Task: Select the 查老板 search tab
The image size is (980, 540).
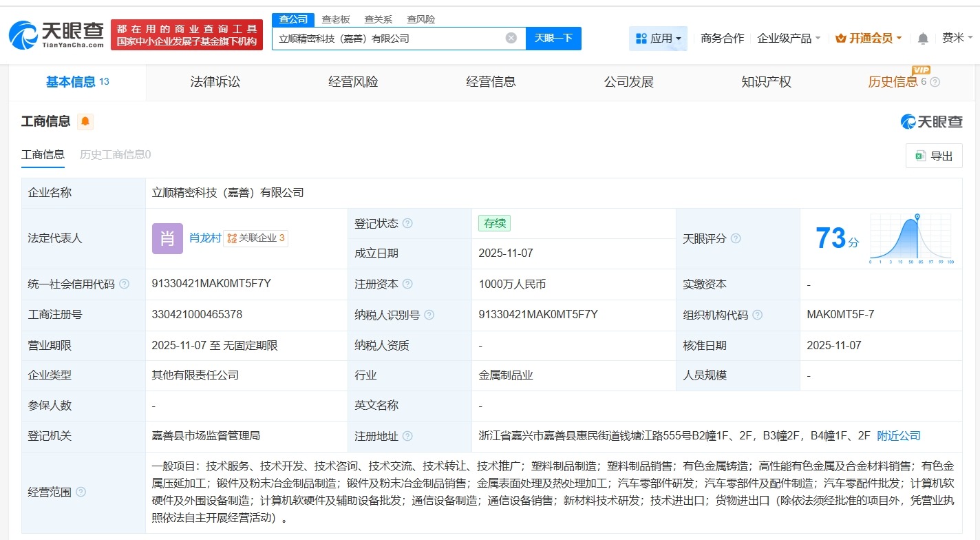Action: pyautogui.click(x=335, y=19)
